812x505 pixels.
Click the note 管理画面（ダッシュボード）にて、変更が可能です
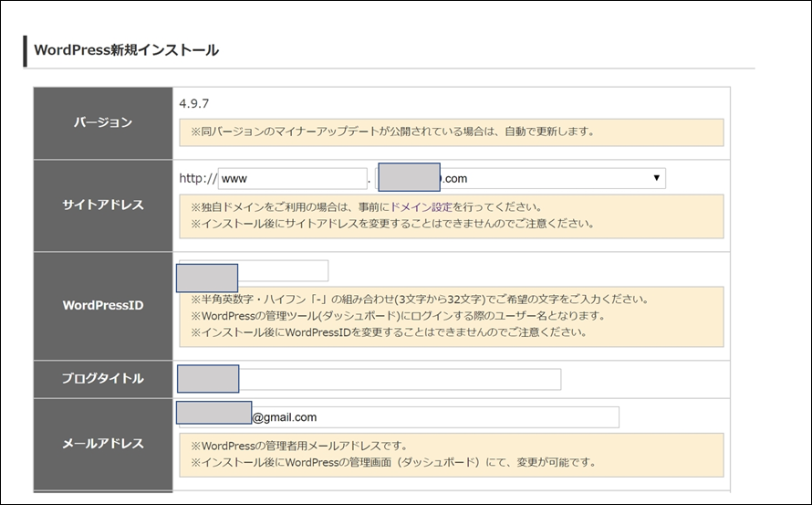coord(393,462)
